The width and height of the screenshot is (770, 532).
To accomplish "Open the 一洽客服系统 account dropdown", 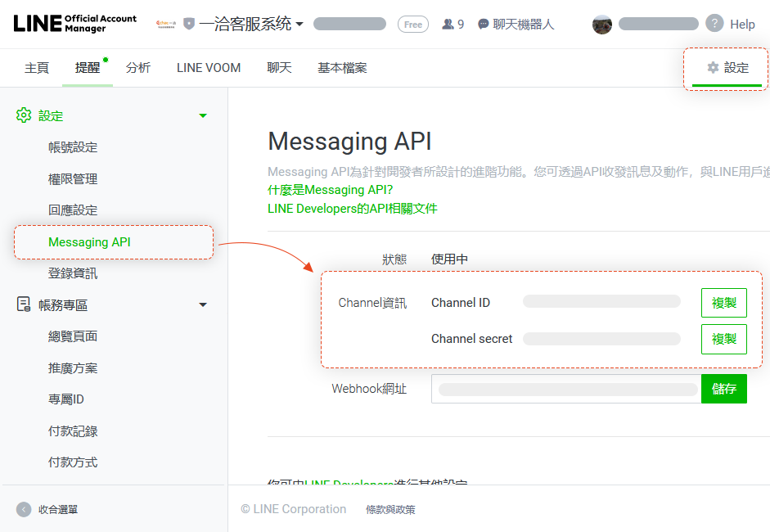I will pos(251,24).
